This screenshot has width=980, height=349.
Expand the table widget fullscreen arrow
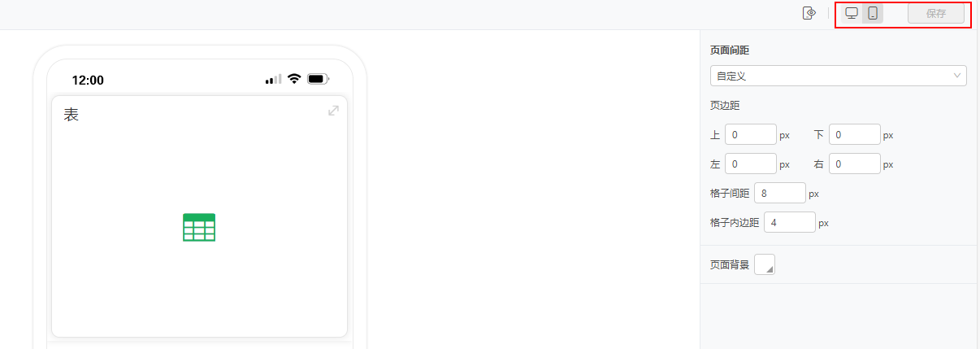pos(333,111)
